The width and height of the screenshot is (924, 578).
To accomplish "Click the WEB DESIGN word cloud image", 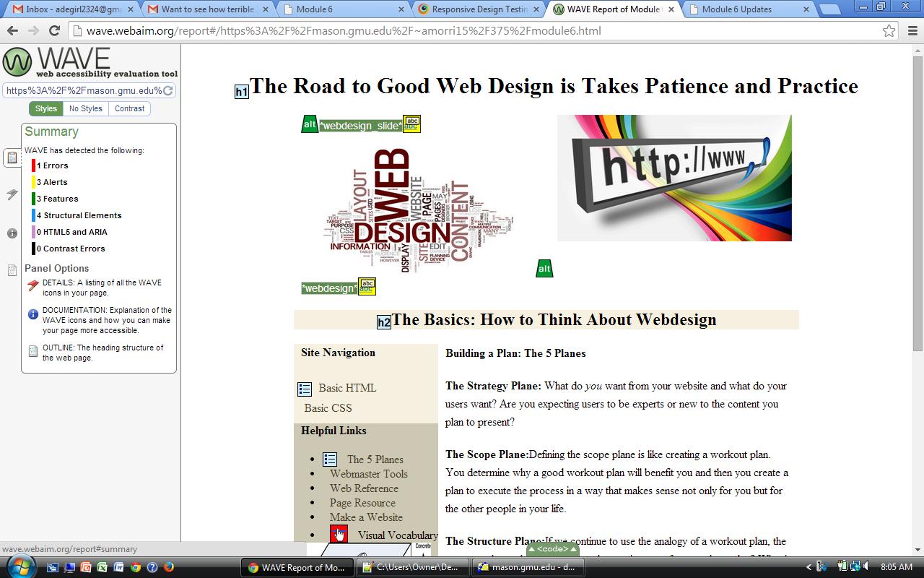I will pos(418,210).
